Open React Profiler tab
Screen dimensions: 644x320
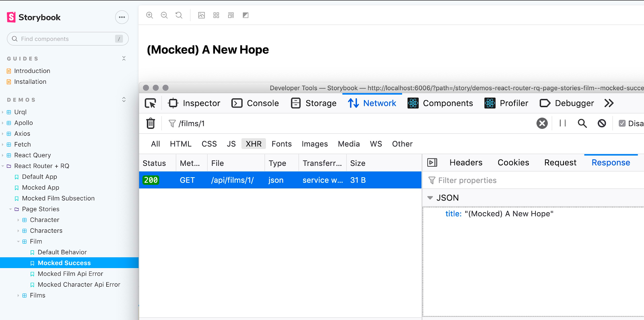(x=506, y=103)
